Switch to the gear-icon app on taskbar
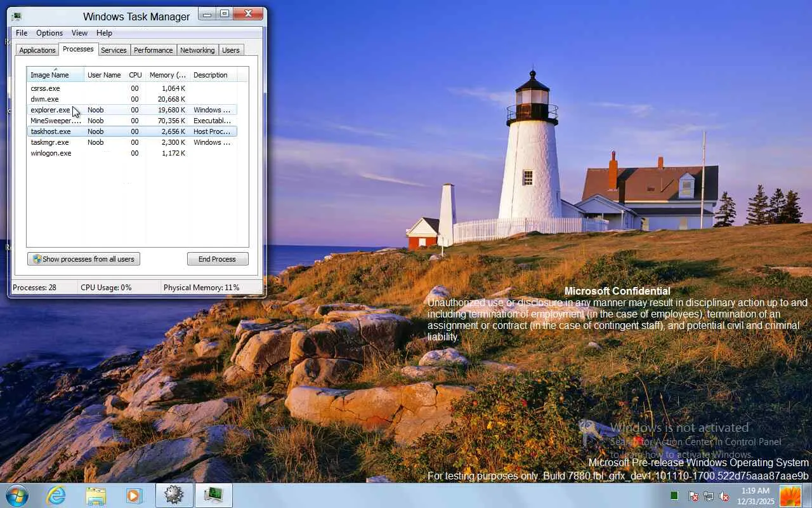The width and height of the screenshot is (812, 508). tap(174, 495)
